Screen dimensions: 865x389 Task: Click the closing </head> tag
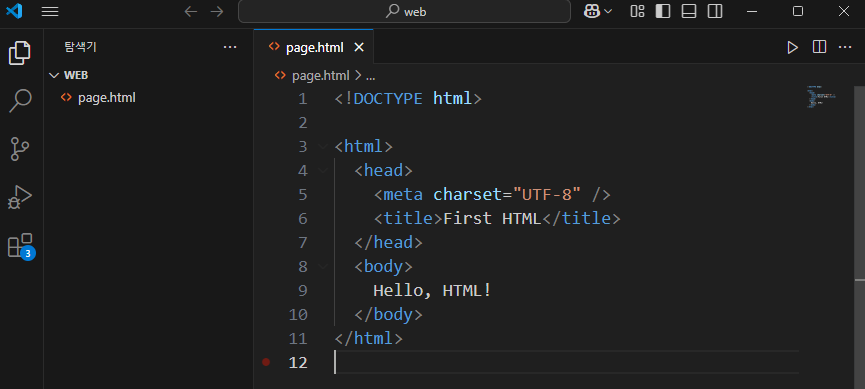[x=388, y=243]
